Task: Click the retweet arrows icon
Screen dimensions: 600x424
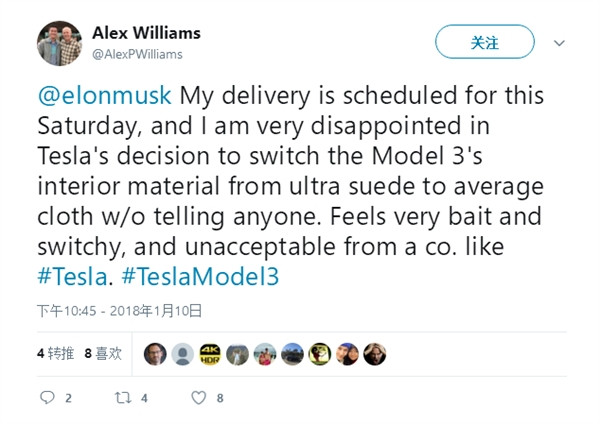Action: tap(123, 398)
